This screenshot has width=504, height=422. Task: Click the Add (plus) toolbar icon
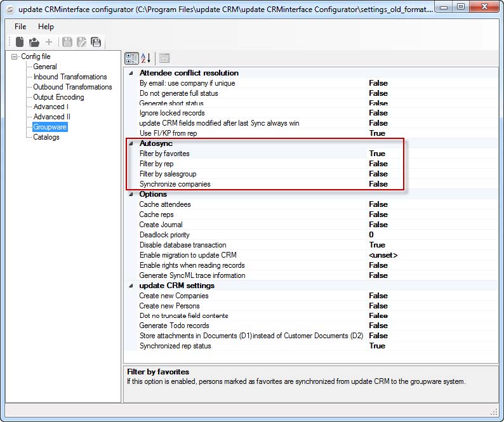(49, 42)
